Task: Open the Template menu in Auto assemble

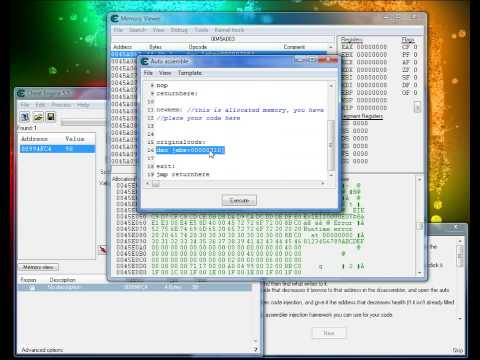Action: click(189, 73)
